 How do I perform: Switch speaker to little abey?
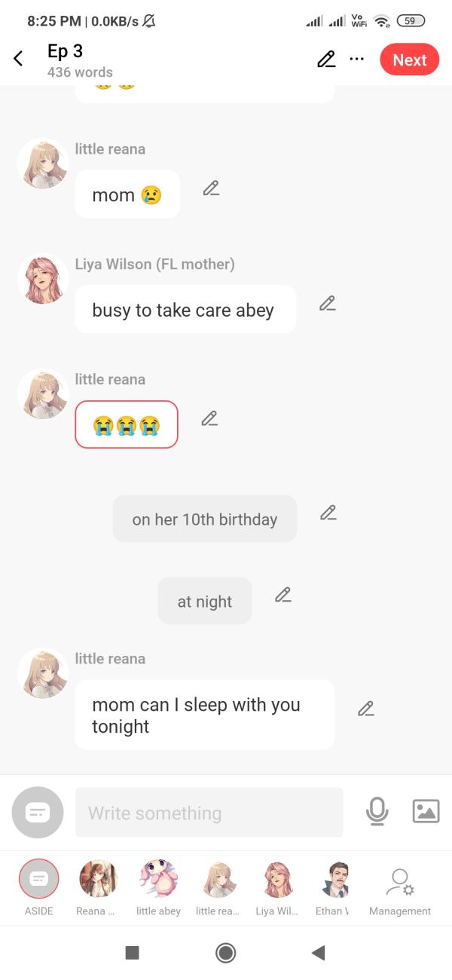(158, 879)
